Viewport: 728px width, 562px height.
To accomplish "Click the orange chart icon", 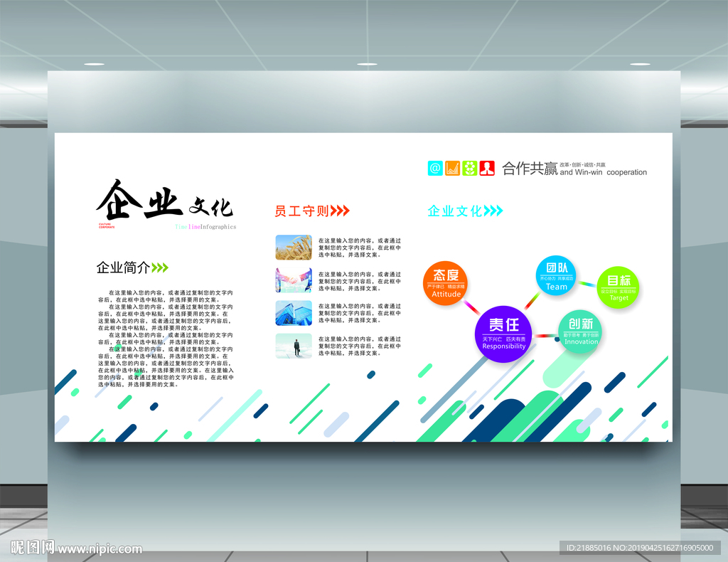I will point(452,168).
